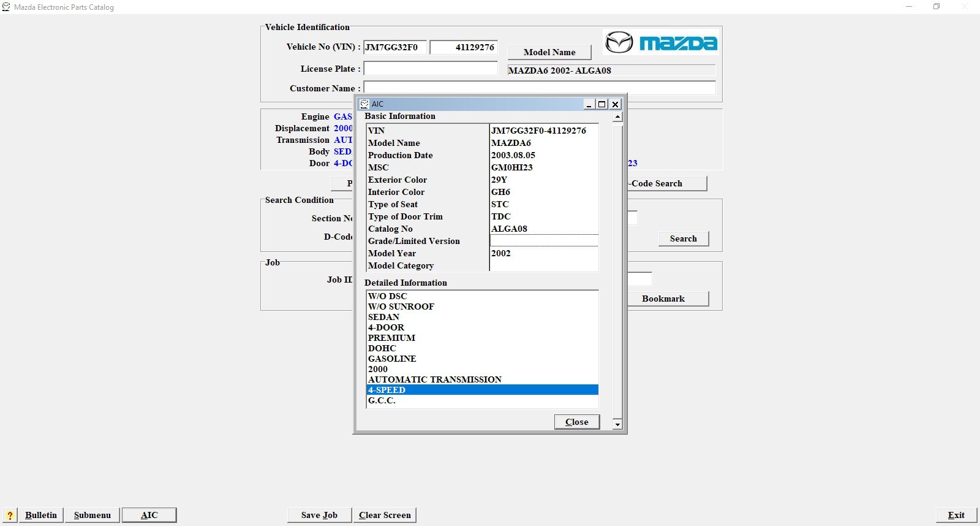Select the 4-DOOR detail row
The image size is (980, 526).
483,327
